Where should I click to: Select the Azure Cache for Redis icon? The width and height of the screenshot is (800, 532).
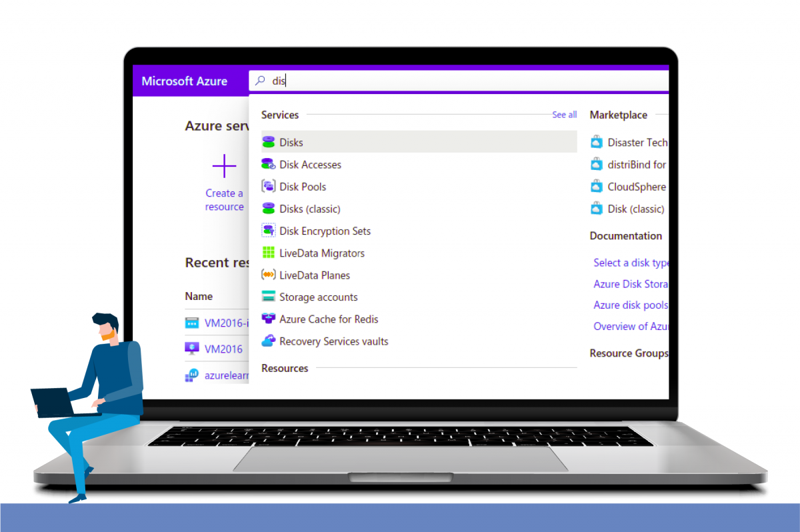click(x=269, y=319)
